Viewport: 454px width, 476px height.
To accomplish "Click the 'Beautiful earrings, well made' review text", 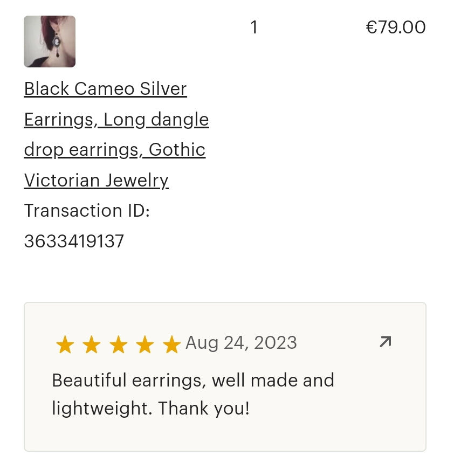I will pos(193,380).
